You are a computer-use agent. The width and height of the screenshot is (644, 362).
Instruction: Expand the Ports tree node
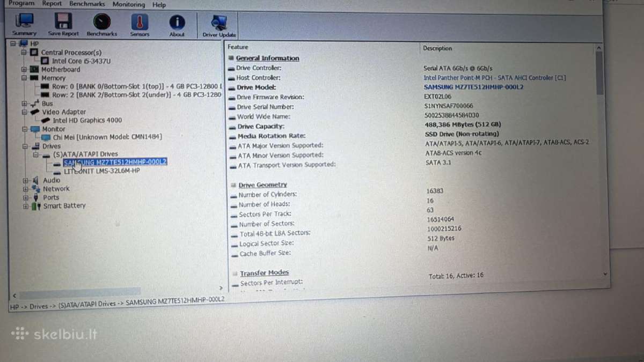(x=25, y=197)
